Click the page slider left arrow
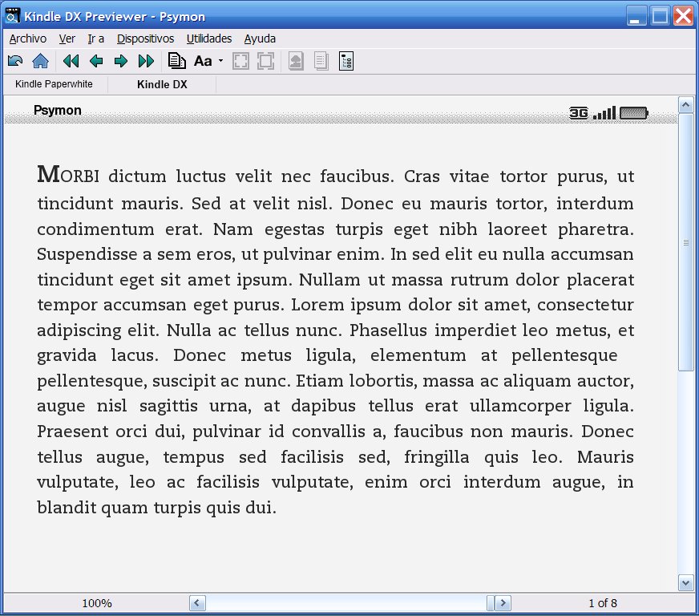699x616 pixels. coord(197,603)
